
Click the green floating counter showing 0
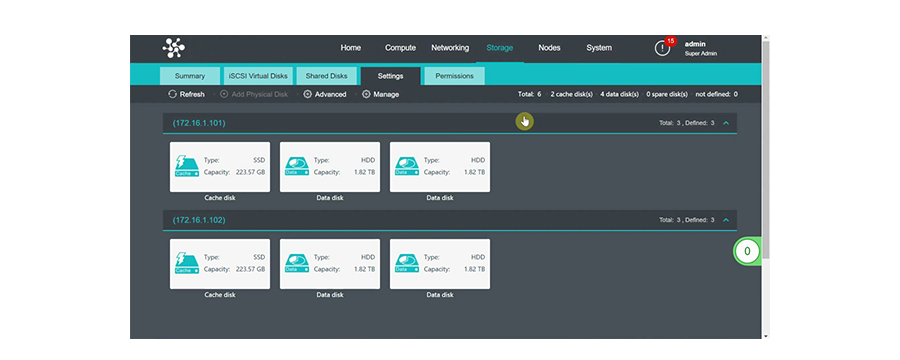[747, 251]
